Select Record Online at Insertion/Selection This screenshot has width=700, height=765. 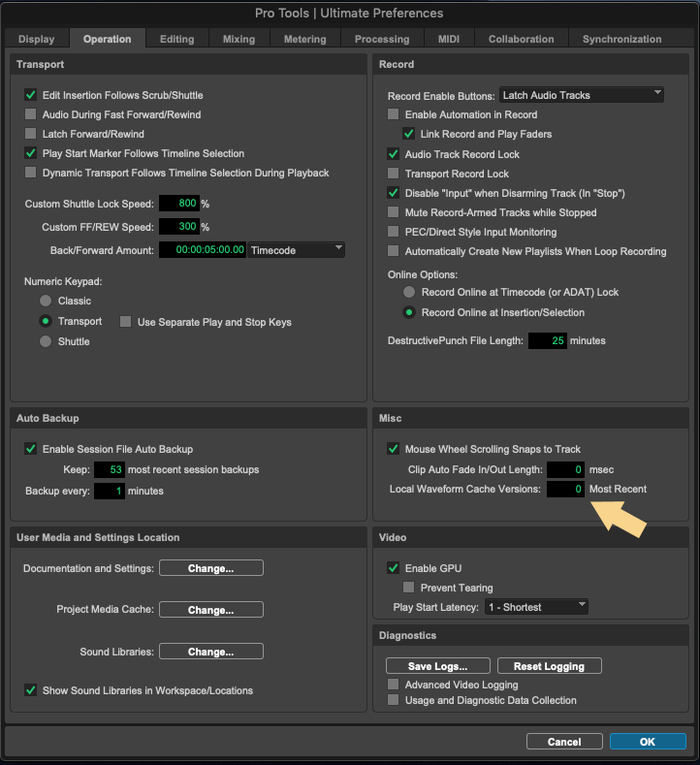click(409, 312)
